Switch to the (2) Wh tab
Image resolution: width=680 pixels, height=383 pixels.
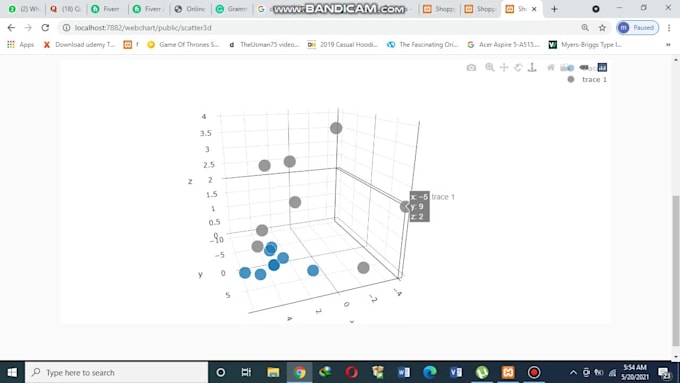click(x=24, y=9)
